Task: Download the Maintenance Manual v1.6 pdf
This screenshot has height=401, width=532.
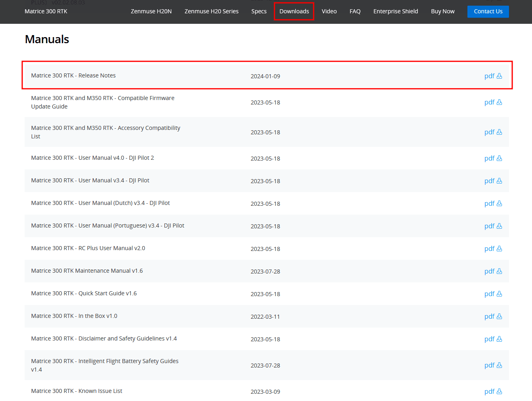Action: tap(493, 271)
